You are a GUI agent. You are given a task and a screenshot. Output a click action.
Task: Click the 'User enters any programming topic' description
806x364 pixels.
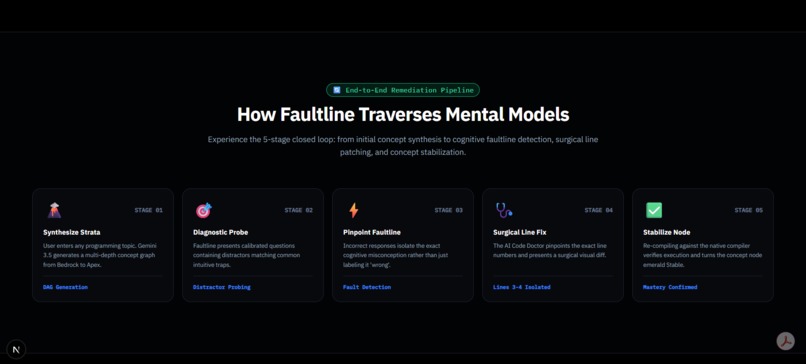pos(99,255)
